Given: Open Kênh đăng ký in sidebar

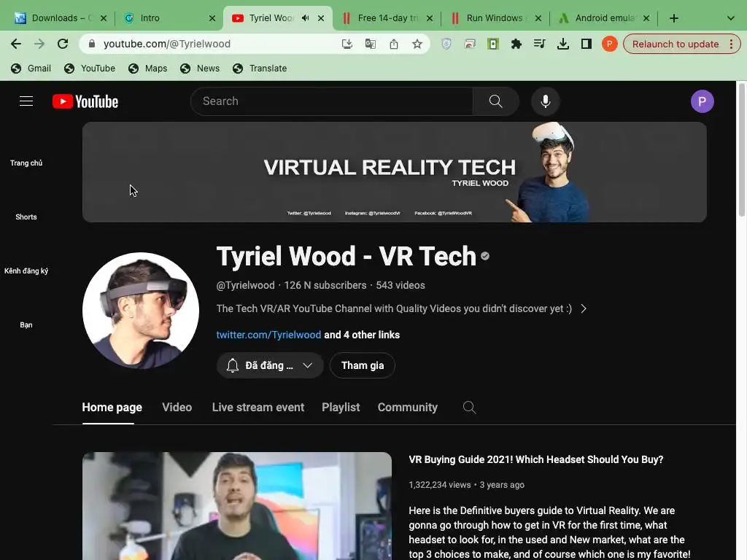Looking at the screenshot, I should pyautogui.click(x=26, y=271).
